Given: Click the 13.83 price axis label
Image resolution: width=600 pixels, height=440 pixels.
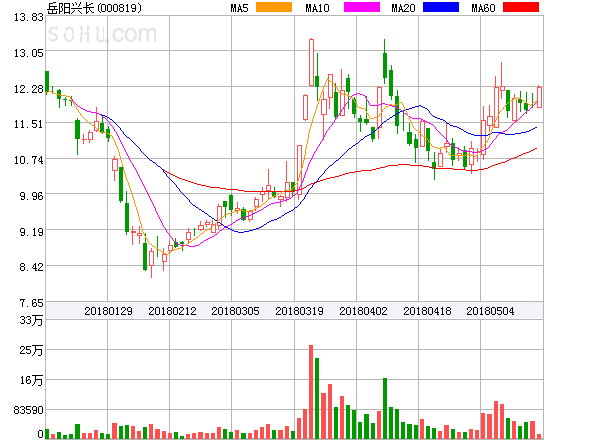Looking at the screenshot, I should click(29, 17).
